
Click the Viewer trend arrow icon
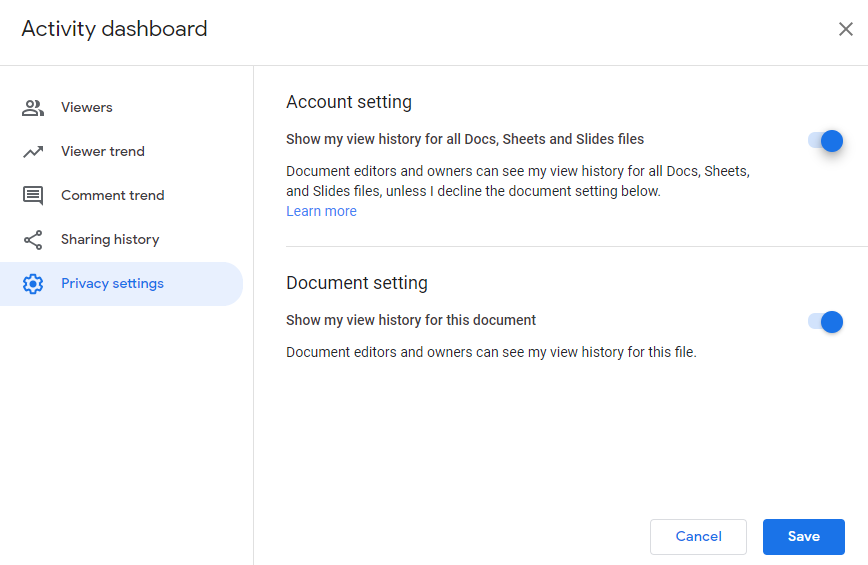point(33,152)
